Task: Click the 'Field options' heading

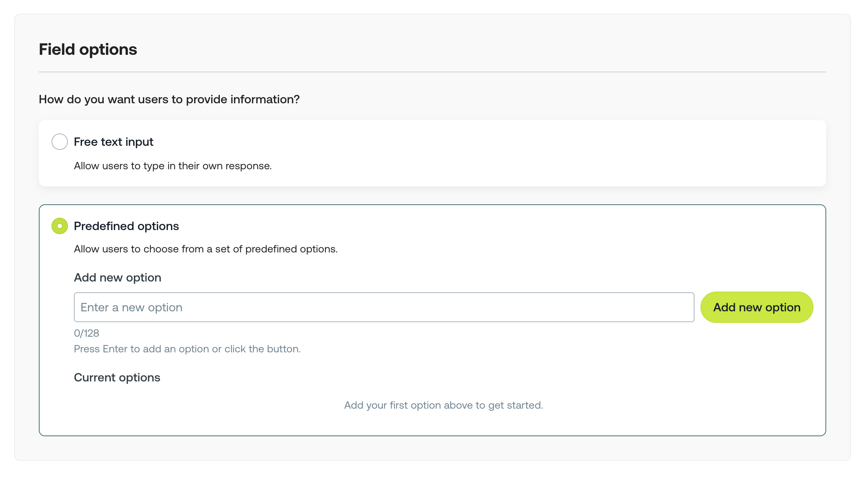Action: [x=88, y=49]
